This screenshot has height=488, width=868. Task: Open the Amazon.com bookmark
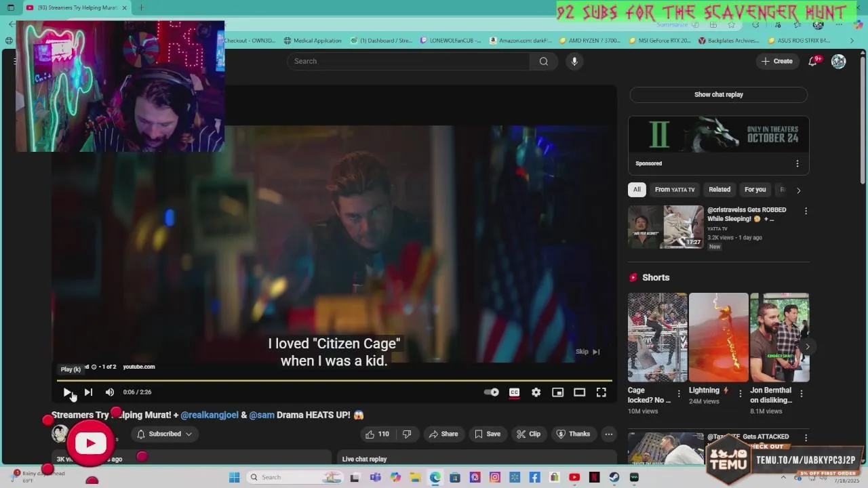(521, 41)
